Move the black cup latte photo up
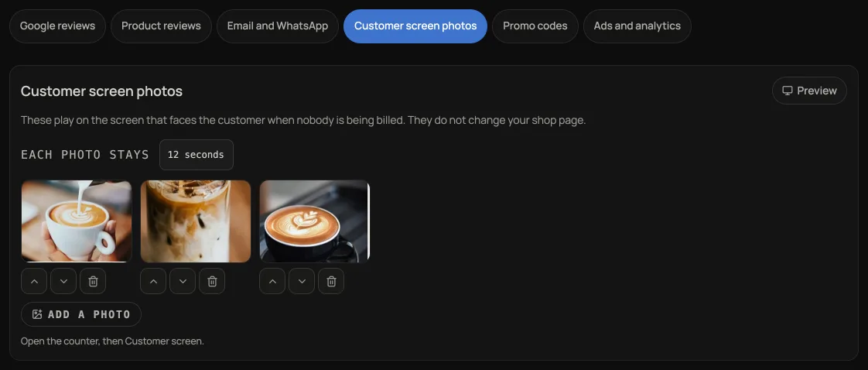This screenshot has width=868, height=370. coord(272,281)
